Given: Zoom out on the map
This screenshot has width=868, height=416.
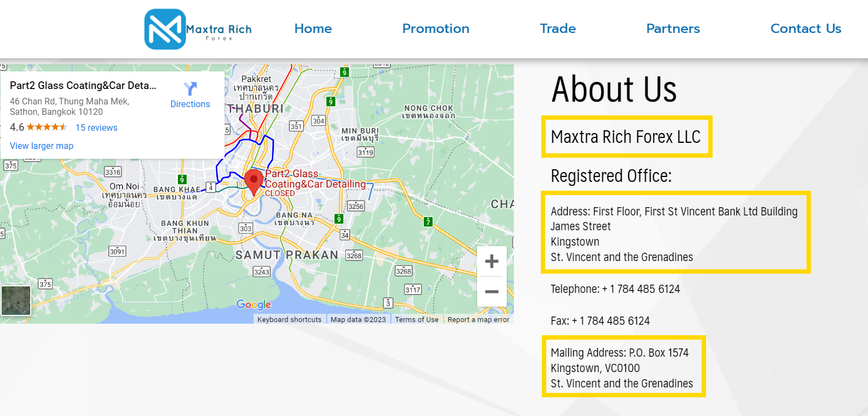Looking at the screenshot, I should point(492,291).
